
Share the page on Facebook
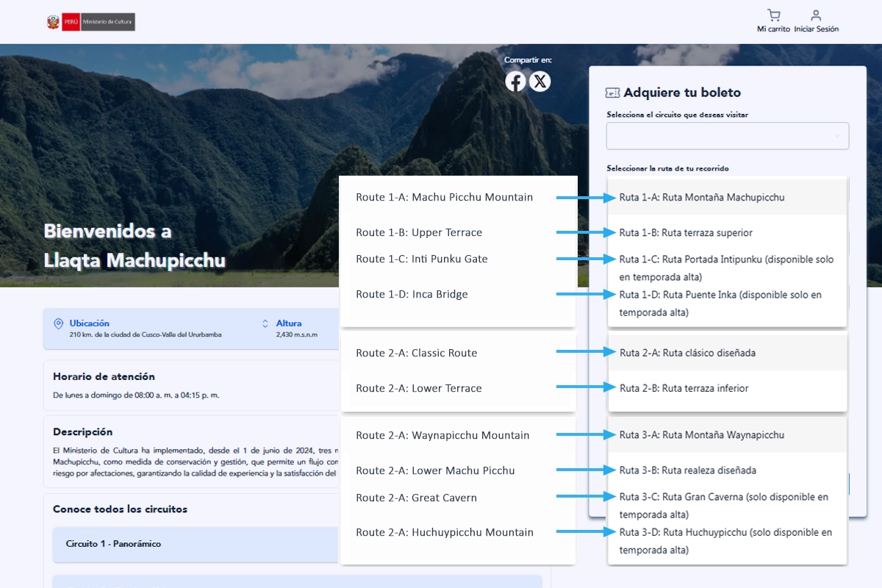click(515, 82)
